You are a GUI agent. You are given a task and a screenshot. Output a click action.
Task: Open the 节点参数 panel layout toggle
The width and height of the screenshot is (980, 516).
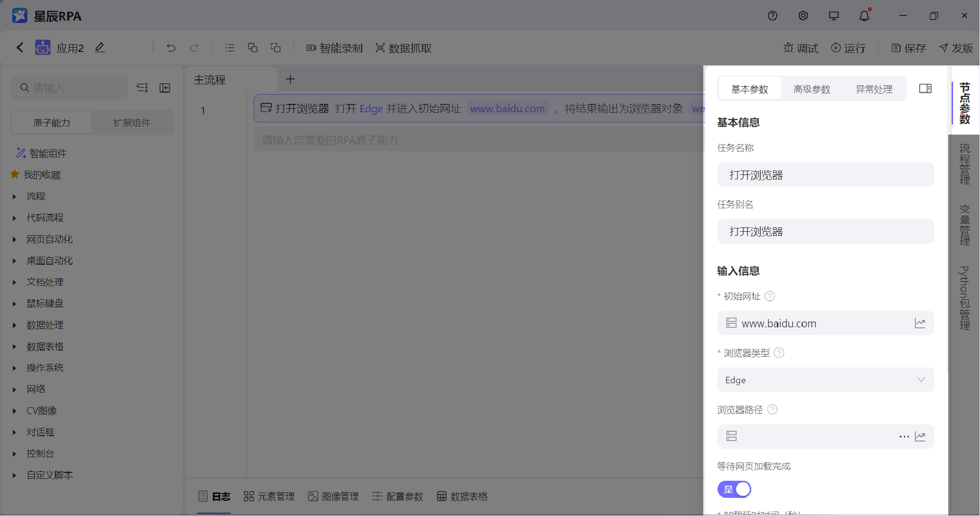(925, 89)
